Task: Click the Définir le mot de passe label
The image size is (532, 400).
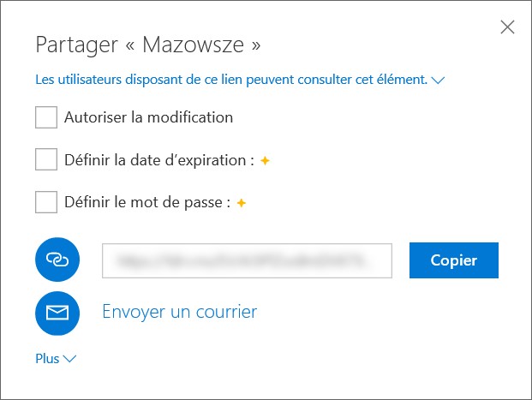Action: [x=147, y=203]
